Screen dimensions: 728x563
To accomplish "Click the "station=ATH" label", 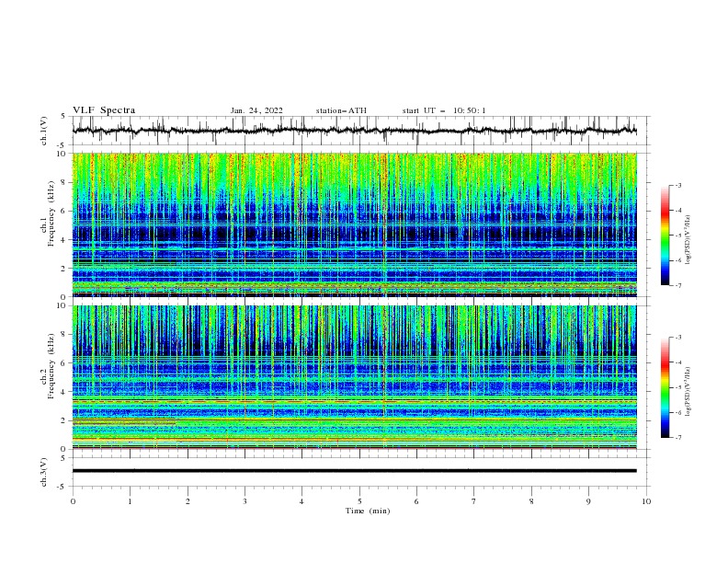I will tap(341, 110).
